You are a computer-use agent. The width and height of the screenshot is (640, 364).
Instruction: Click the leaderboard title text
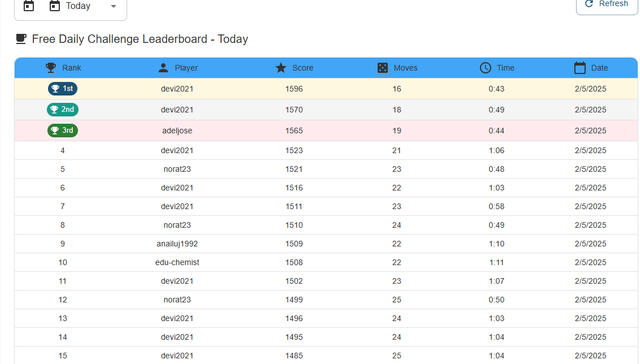click(140, 39)
